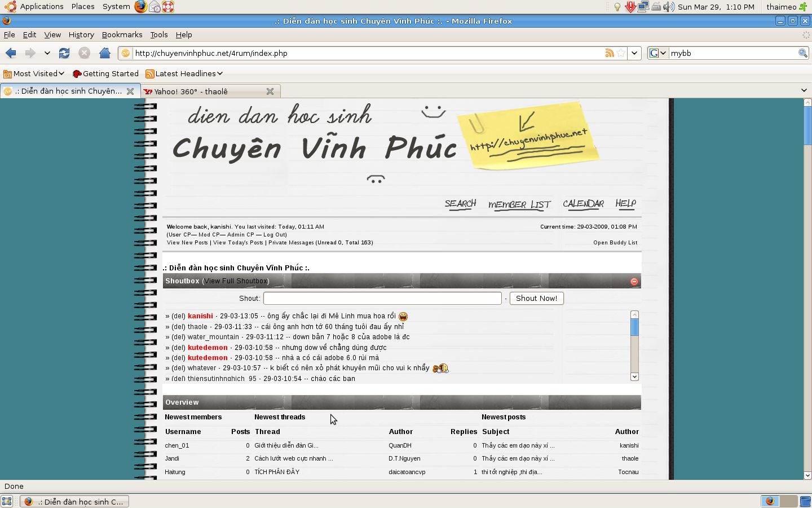Image resolution: width=812 pixels, height=508 pixels.
Task: Click View New Posts link
Action: [187, 243]
